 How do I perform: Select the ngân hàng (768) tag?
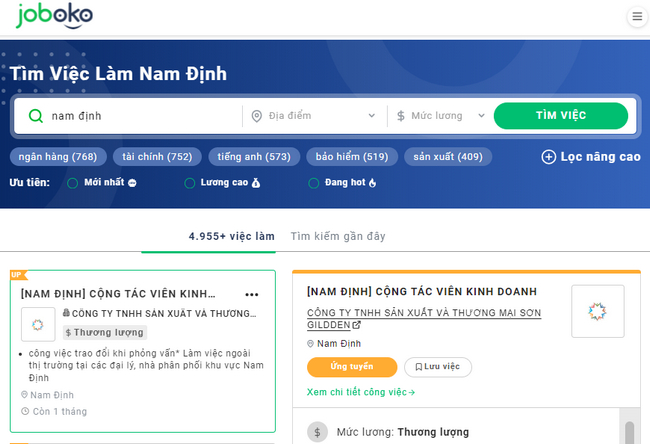pyautogui.click(x=58, y=157)
